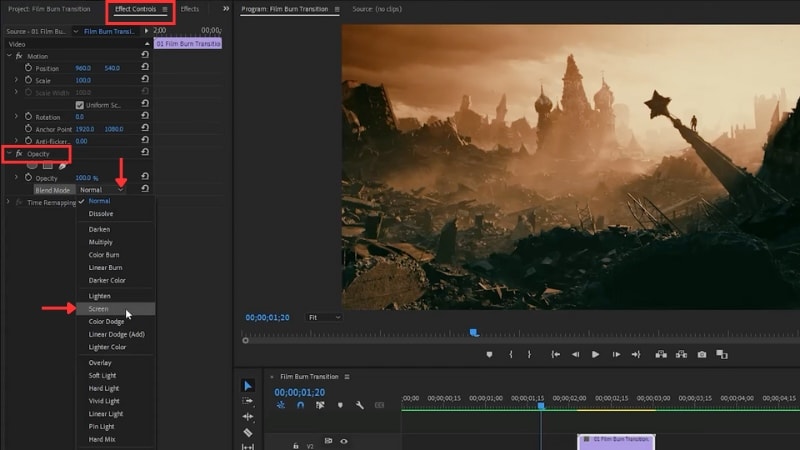Click the Program monitor playhead on scrub bar
Image resolution: width=800 pixels, height=450 pixels.
coord(474,333)
